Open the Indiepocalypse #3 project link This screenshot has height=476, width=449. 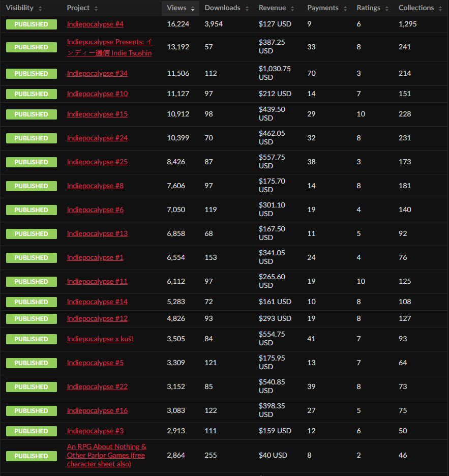(x=95, y=431)
